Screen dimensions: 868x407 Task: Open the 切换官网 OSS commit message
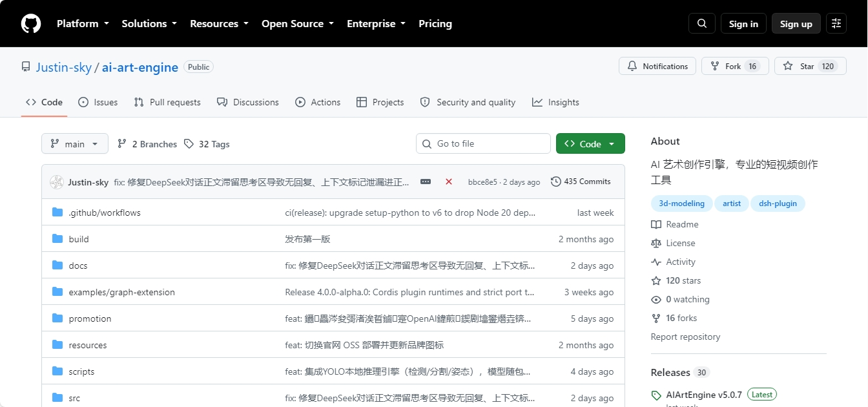pos(364,345)
